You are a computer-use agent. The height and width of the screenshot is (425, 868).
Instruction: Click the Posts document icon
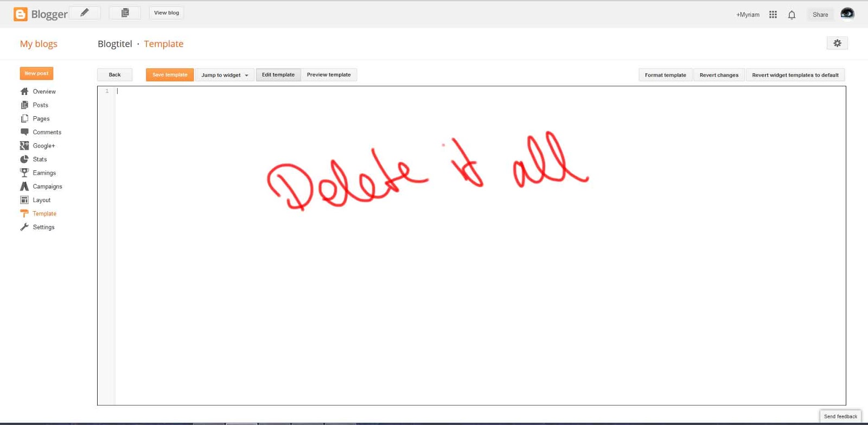24,105
